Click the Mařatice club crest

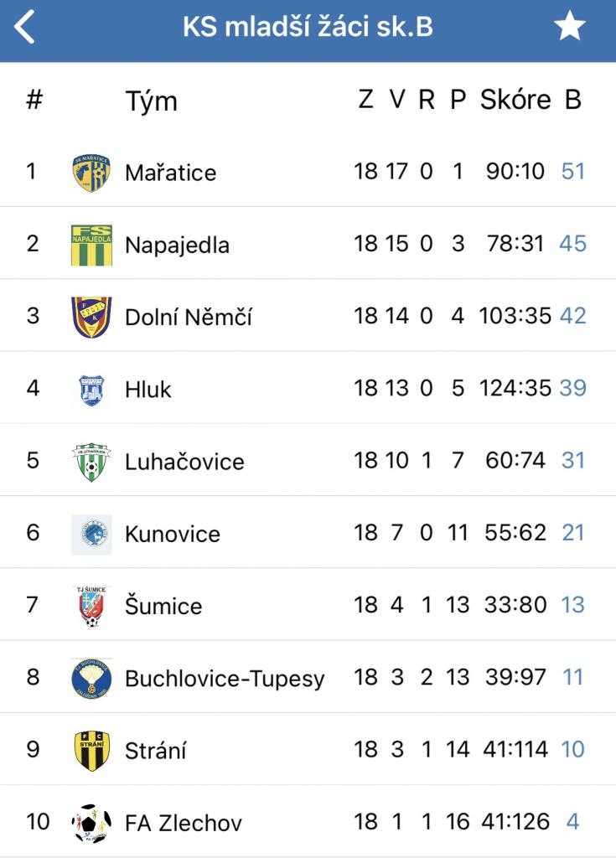click(x=91, y=173)
